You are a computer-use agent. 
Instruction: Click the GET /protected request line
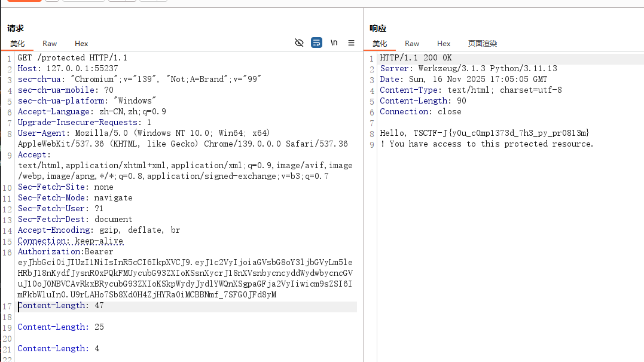[x=72, y=58]
